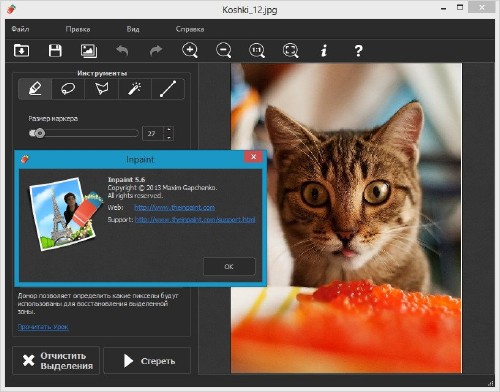Undo the last action

(x=122, y=51)
